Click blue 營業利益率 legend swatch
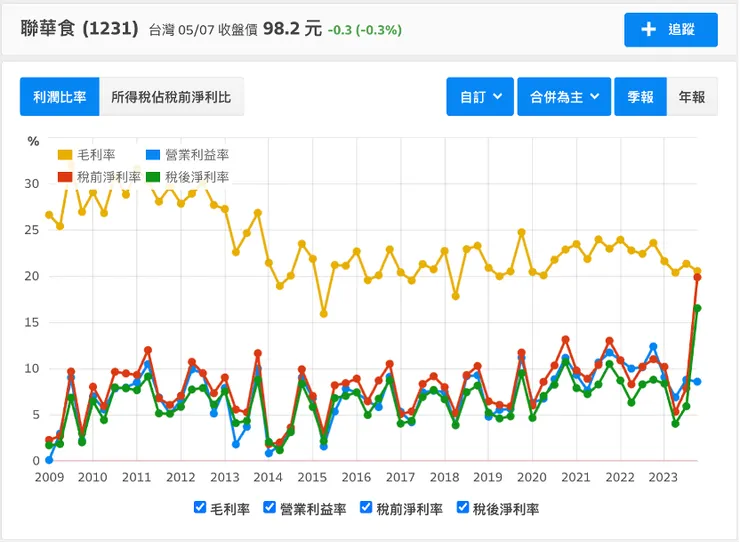This screenshot has height=543, width=740. tap(153, 155)
